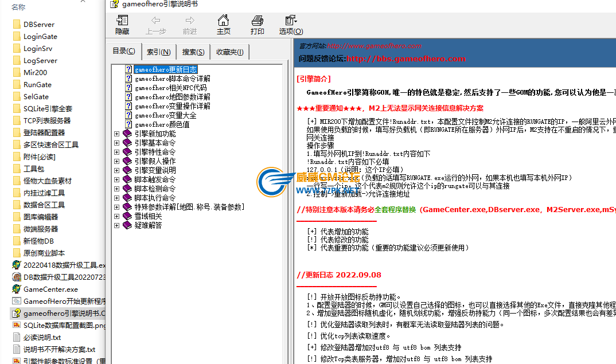
Task: Select GameCenter.exe file icon
Action: pos(17,289)
